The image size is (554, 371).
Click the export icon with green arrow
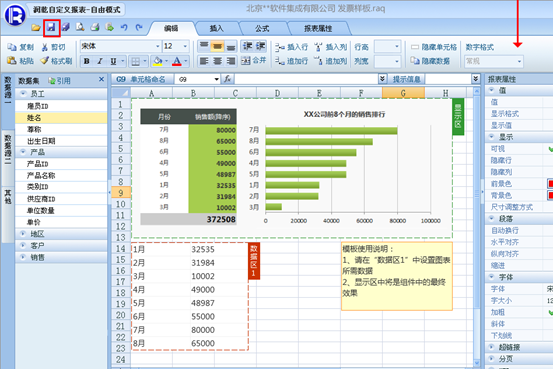[x=110, y=27]
